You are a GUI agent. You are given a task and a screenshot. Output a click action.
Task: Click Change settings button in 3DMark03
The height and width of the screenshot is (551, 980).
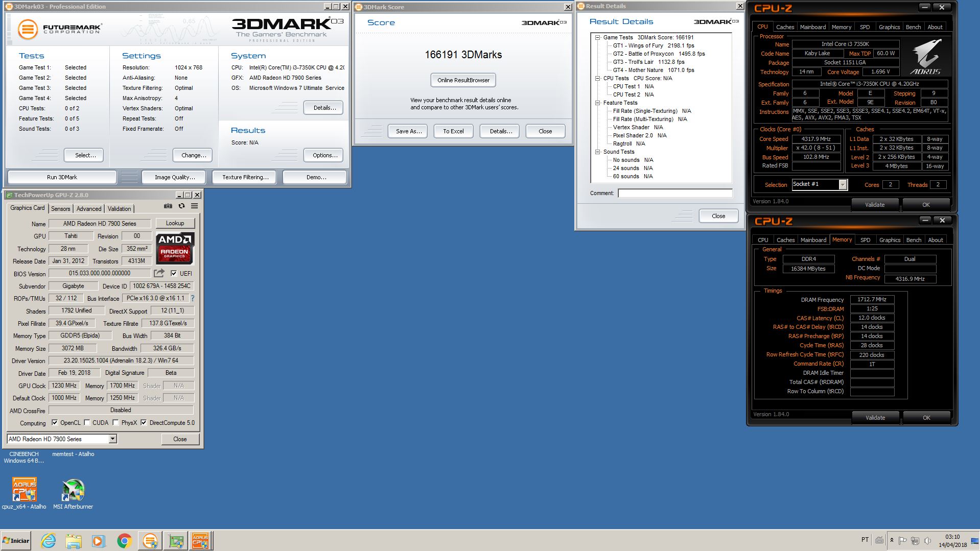(194, 155)
